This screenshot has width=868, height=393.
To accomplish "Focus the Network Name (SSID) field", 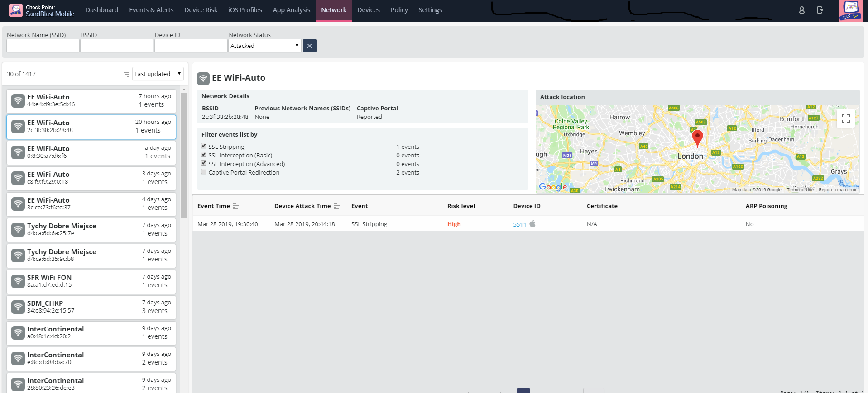I will point(43,46).
